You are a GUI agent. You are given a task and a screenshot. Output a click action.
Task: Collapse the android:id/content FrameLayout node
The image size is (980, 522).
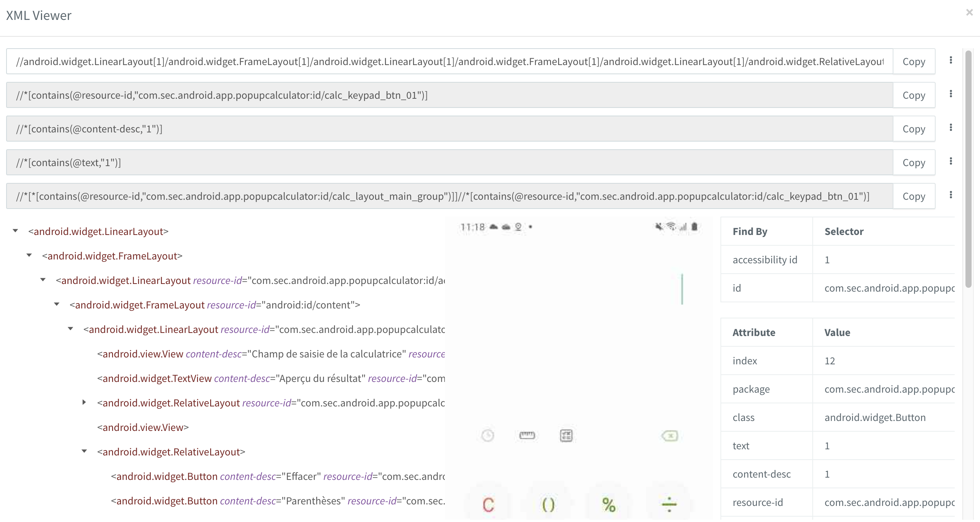57,304
